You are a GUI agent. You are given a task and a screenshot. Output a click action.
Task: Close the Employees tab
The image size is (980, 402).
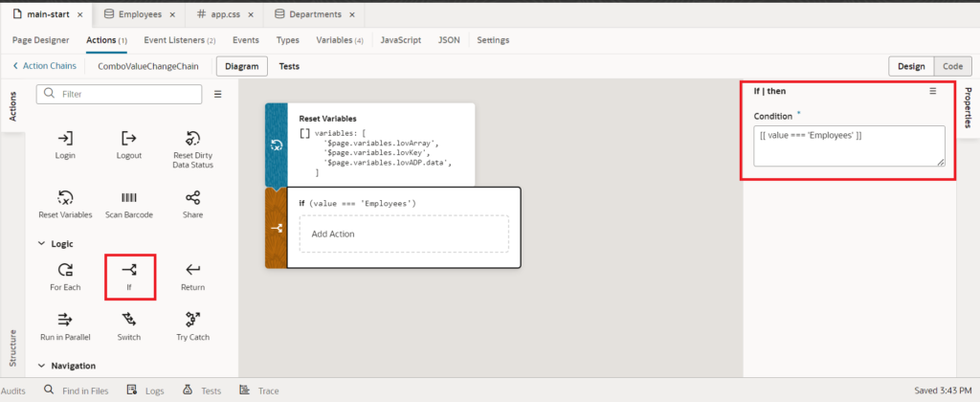(x=172, y=14)
